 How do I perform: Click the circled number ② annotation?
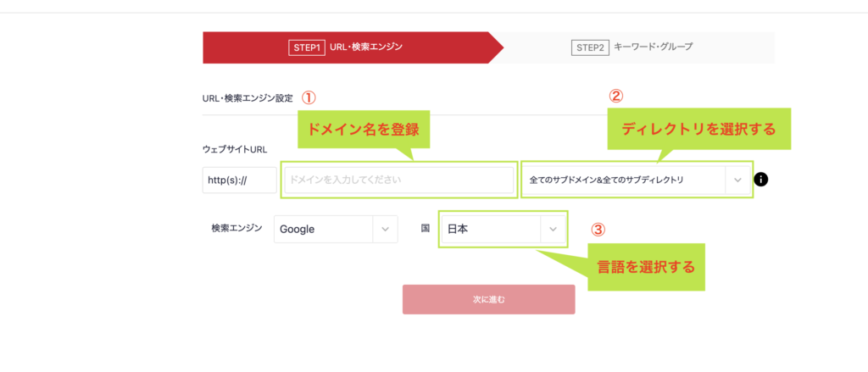616,95
